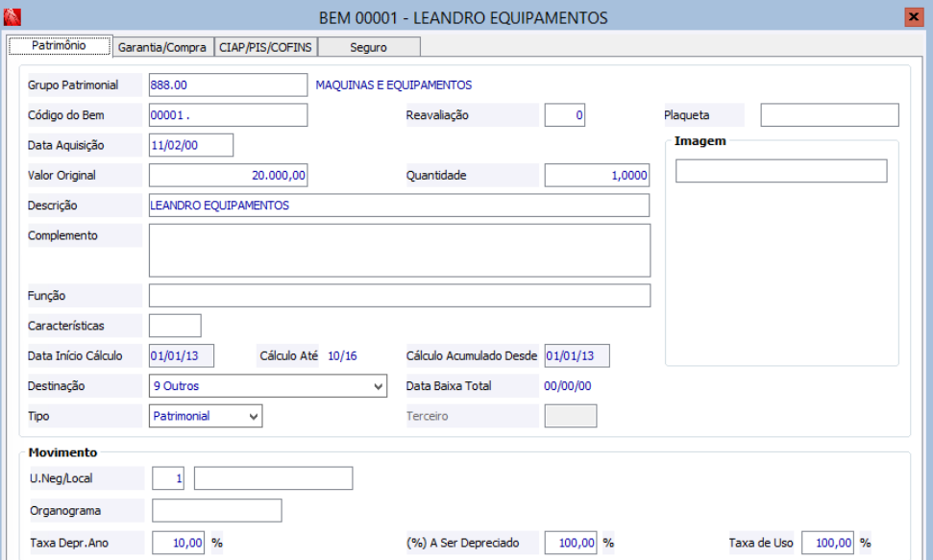933x560 pixels.
Task: Click the Imagem path input field
Action: coord(781,171)
